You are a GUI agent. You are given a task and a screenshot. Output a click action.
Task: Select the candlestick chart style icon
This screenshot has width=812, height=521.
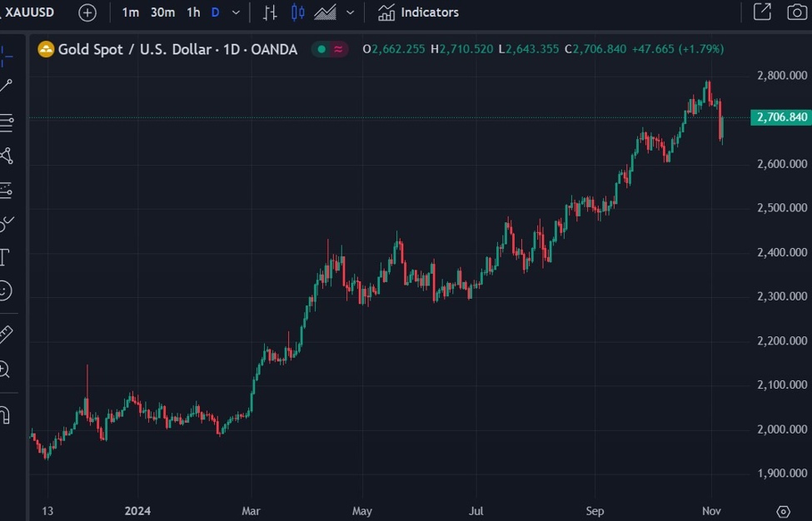(298, 12)
